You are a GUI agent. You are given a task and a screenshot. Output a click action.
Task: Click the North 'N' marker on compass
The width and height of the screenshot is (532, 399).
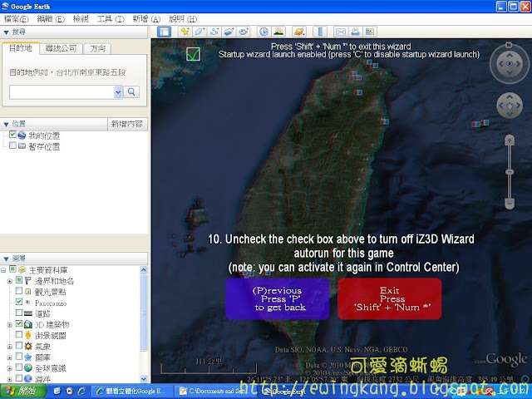click(x=508, y=45)
